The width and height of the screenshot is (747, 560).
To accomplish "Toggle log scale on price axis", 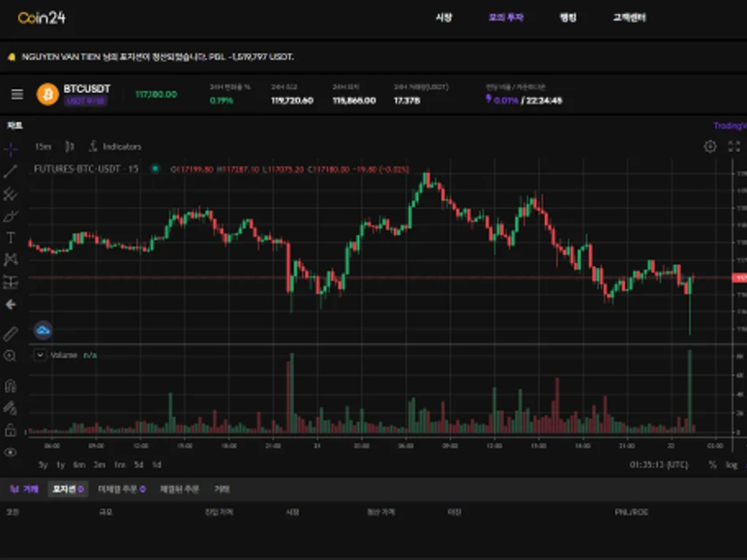I will point(731,464).
